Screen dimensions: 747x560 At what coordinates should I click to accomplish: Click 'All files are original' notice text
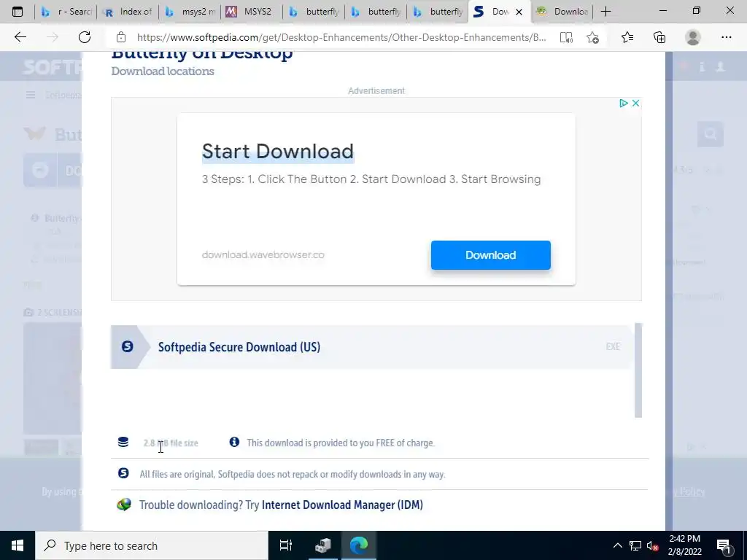point(293,474)
